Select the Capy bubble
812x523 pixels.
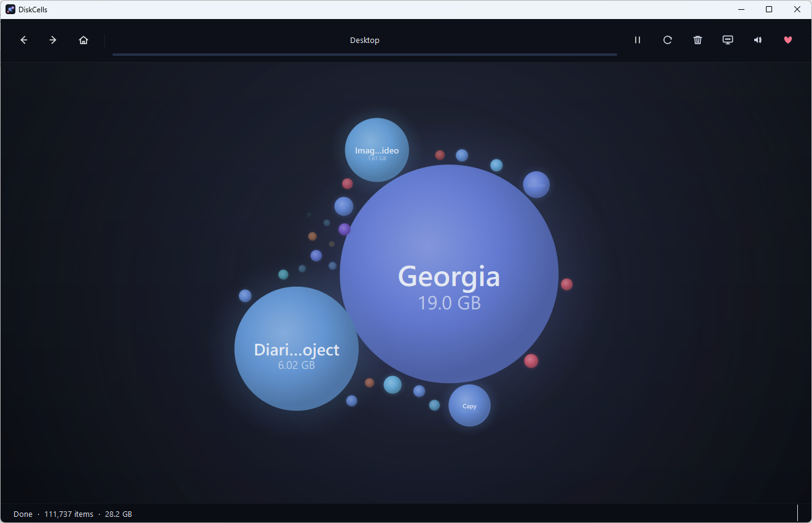469,405
